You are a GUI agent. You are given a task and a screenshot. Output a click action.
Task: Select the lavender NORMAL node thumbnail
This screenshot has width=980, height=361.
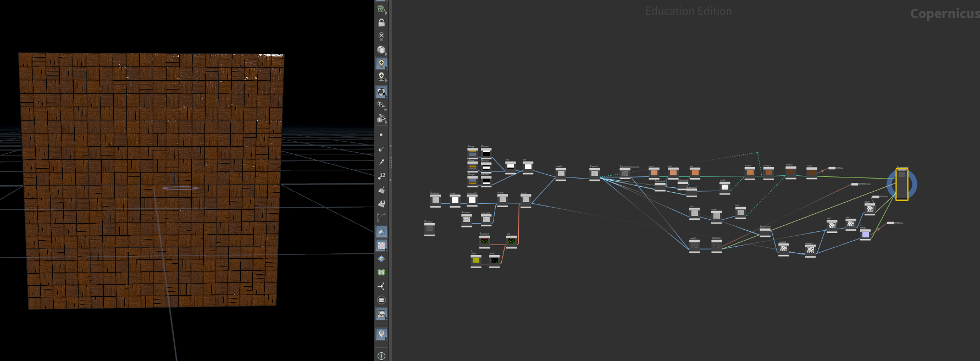(866, 234)
